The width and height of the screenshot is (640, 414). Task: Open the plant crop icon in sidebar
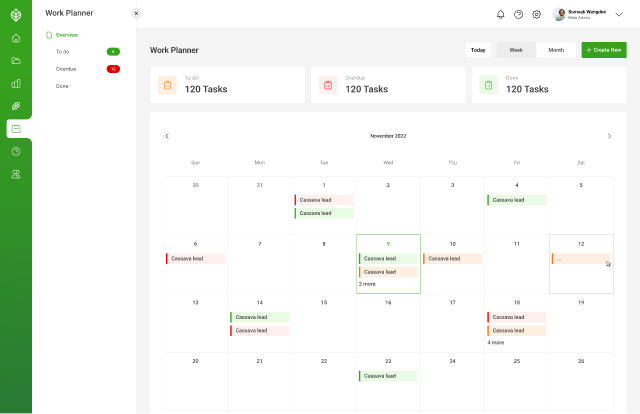[x=16, y=106]
